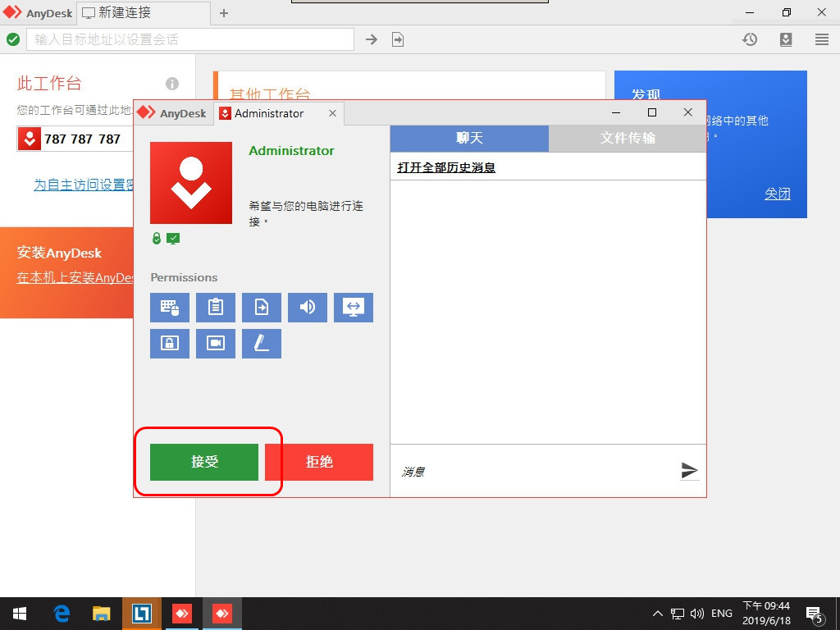
Task: Launch Microsoft Edge from taskbar
Action: click(x=62, y=614)
